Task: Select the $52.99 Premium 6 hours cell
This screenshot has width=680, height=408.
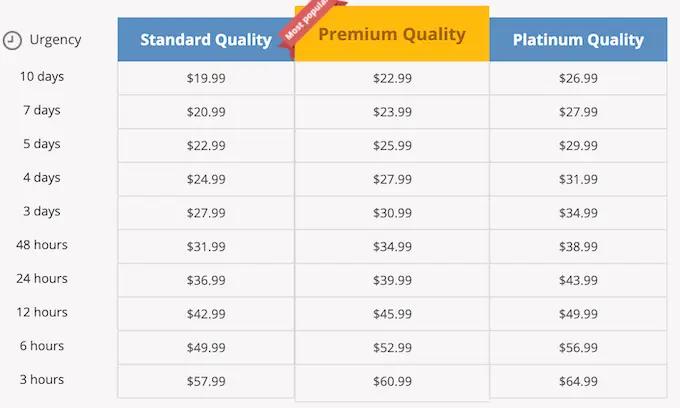Action: click(x=392, y=348)
